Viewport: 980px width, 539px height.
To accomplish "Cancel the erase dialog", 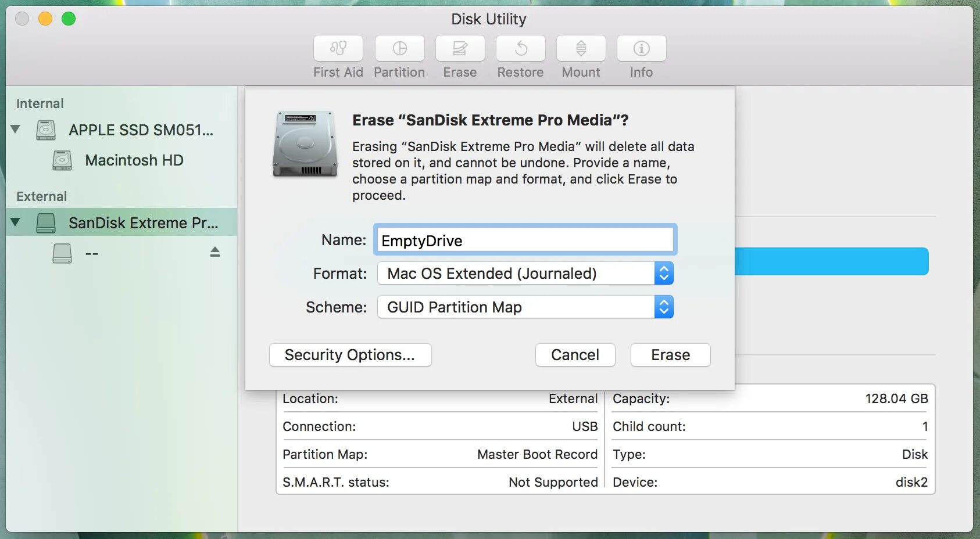I will [575, 355].
